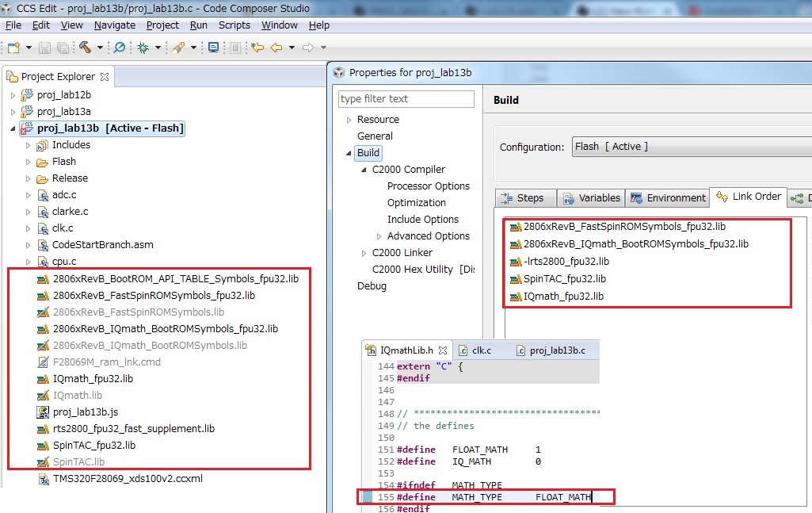This screenshot has width=812, height=513.
Task: Click the Save toolbar icon
Action: click(x=44, y=48)
